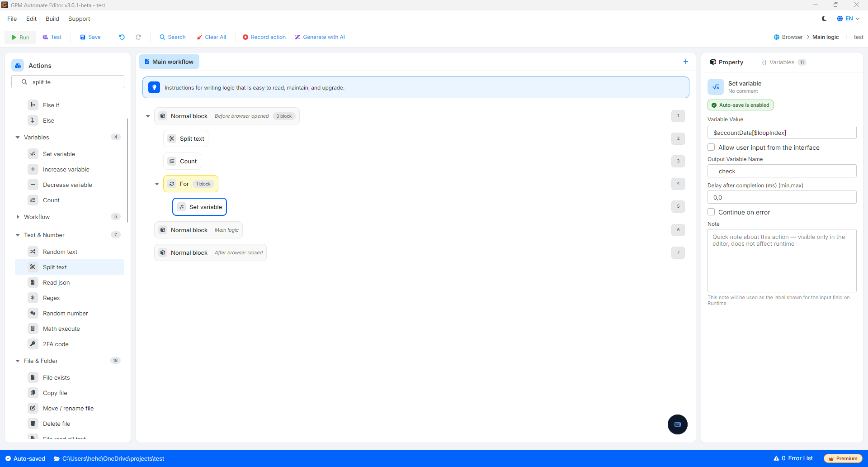This screenshot has width=868, height=467.
Task: Click the Output Variable Name field
Action: click(782, 171)
